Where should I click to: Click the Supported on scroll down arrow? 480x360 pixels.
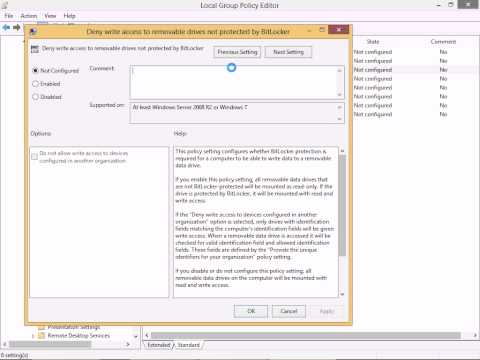click(x=339, y=119)
